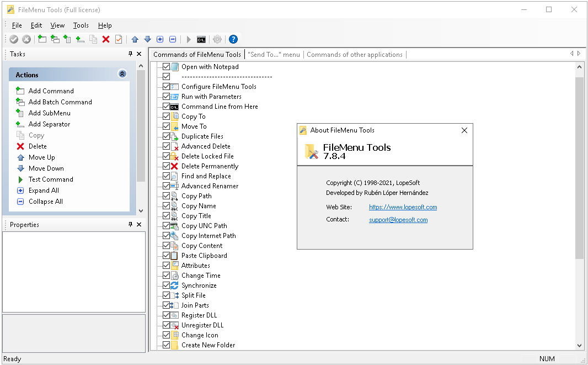Open the command line console toolbar icon
The image size is (588, 365).
coord(201,39)
